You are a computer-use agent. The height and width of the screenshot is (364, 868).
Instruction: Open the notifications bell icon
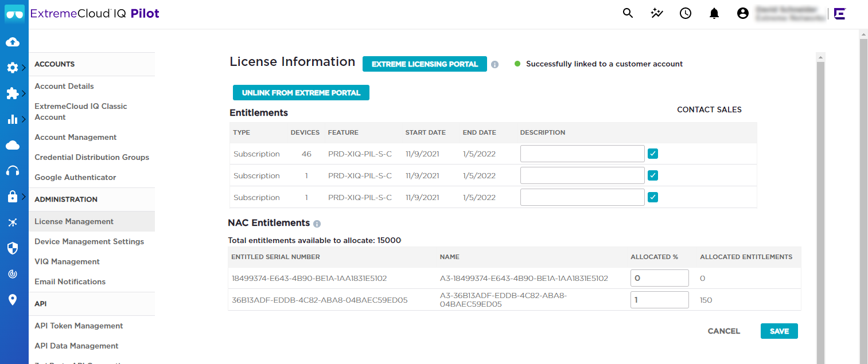coord(714,13)
